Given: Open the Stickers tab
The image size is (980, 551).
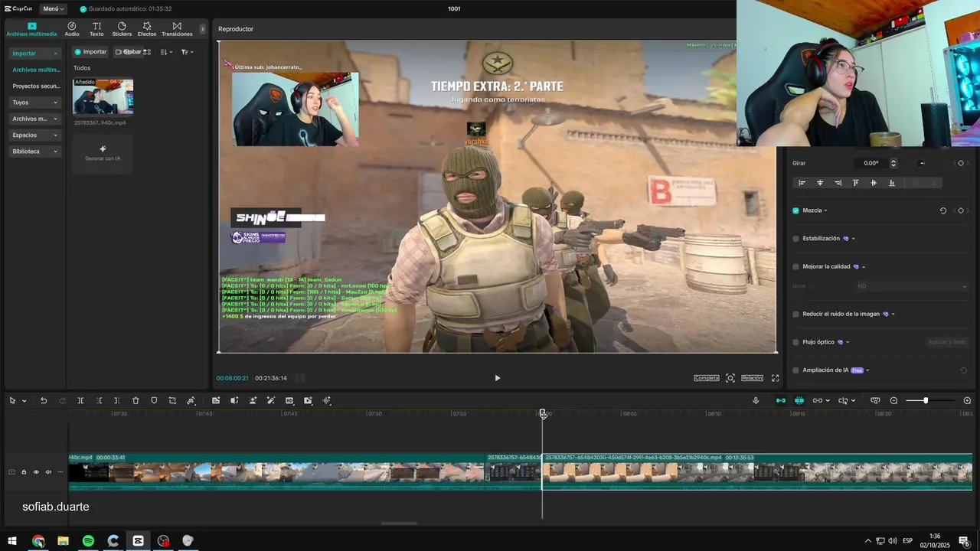Looking at the screenshot, I should click(x=122, y=30).
